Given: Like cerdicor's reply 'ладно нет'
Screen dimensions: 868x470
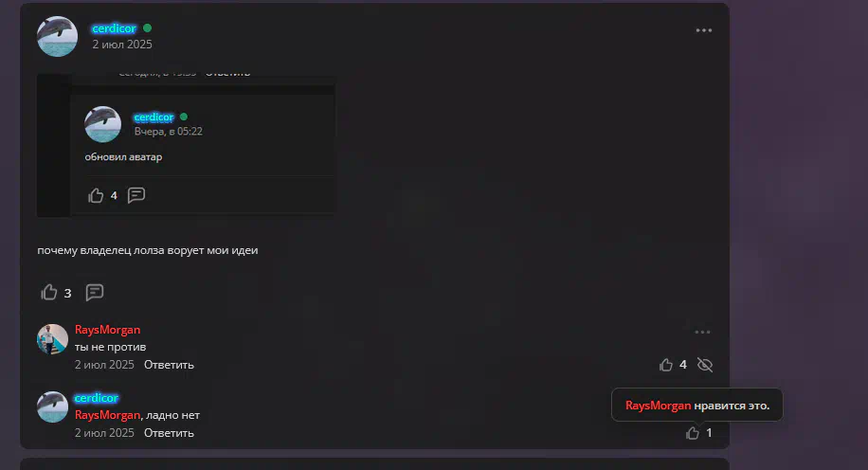Looking at the screenshot, I should pyautogui.click(x=693, y=433).
